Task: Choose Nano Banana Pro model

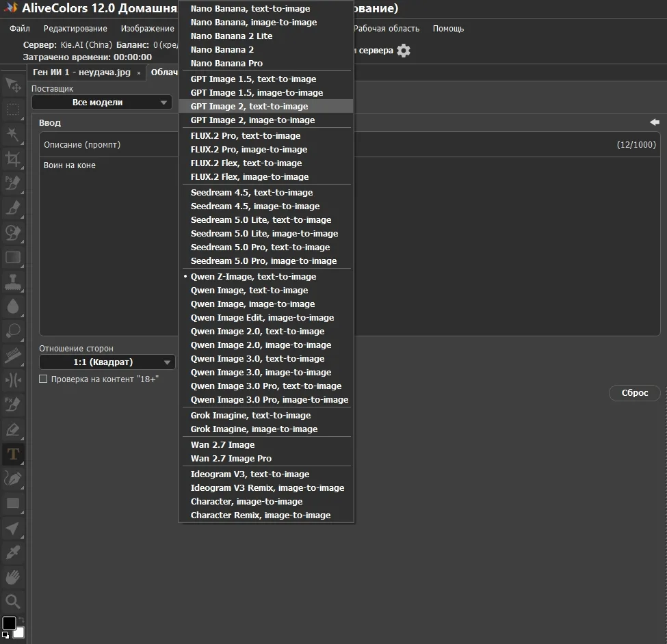Action: tap(266, 63)
